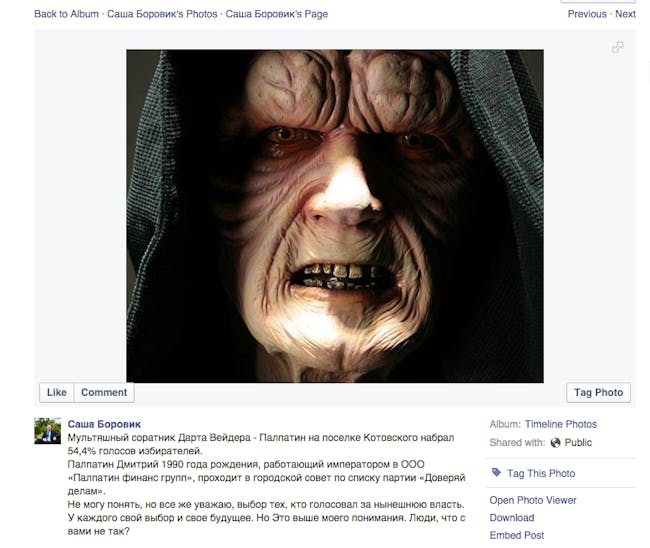Click Саша Боровик profile picture thumbnail
The width and height of the screenshot is (650, 548).
tap(47, 431)
